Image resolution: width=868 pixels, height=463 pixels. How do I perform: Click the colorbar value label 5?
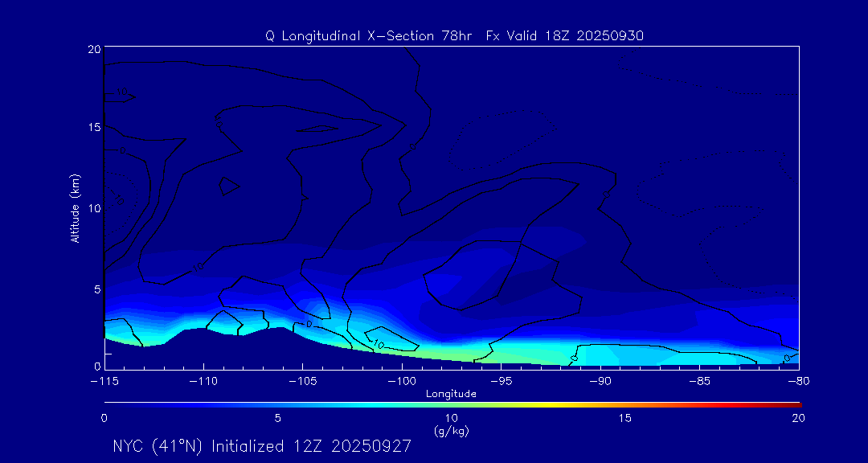pos(277,418)
